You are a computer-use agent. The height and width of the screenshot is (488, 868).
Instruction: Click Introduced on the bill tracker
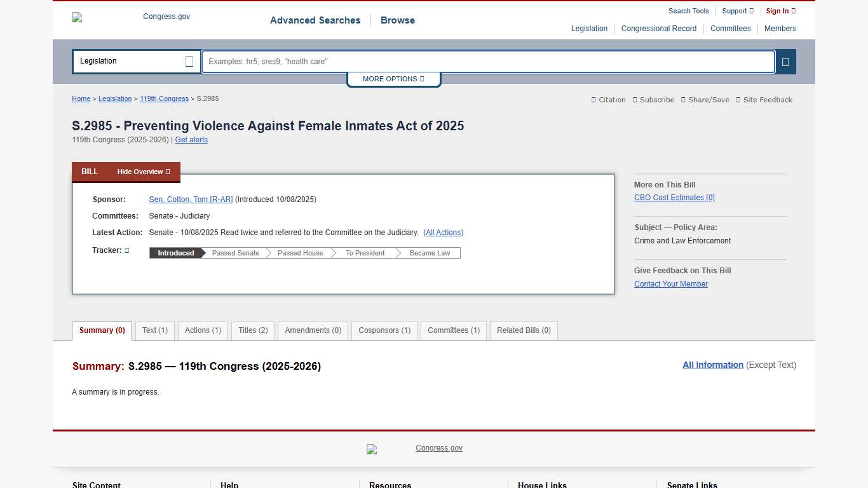(175, 253)
